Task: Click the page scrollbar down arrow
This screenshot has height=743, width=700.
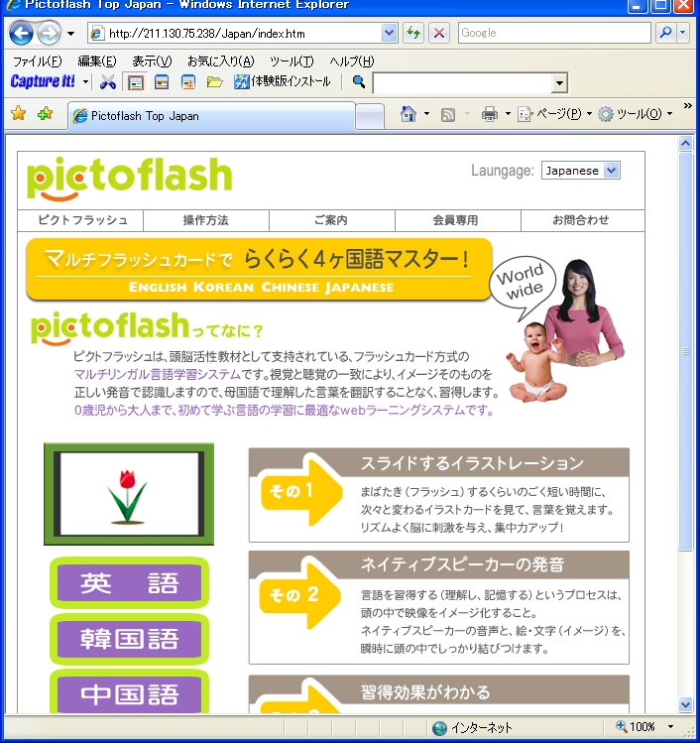Action: click(685, 704)
